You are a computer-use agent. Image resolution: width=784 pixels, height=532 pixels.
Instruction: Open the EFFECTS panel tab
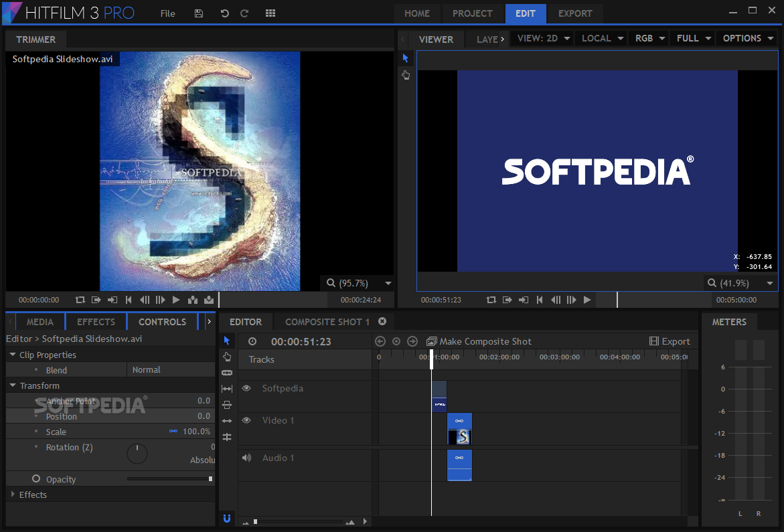tap(96, 322)
